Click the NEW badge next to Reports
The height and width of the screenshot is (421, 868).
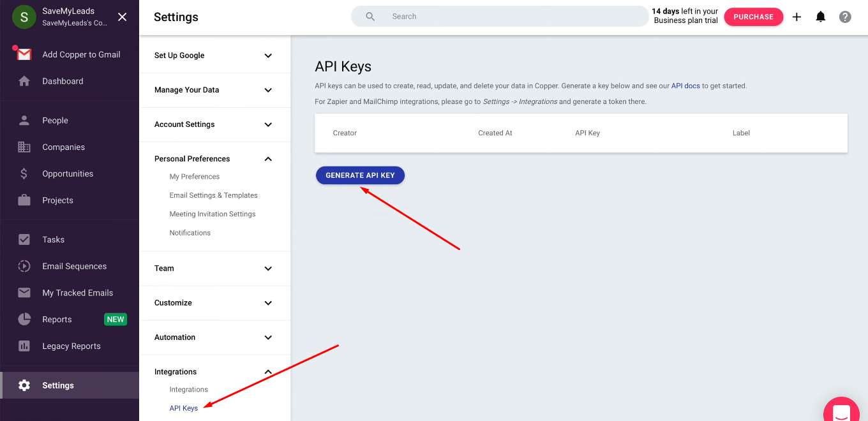pos(116,320)
